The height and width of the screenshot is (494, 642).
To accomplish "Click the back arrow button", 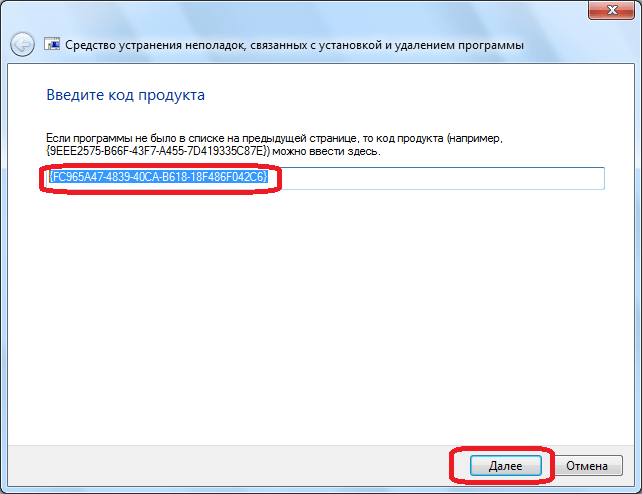I will [x=22, y=44].
